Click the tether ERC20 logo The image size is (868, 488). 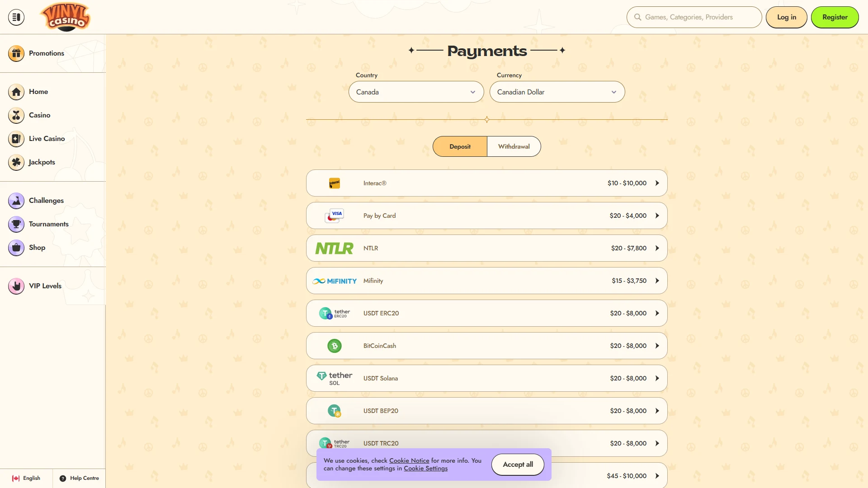click(x=335, y=313)
